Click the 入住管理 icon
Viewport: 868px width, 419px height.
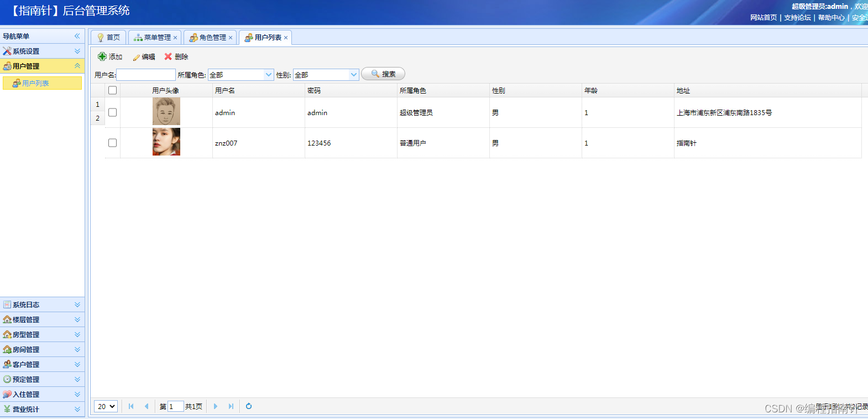pyautogui.click(x=7, y=394)
